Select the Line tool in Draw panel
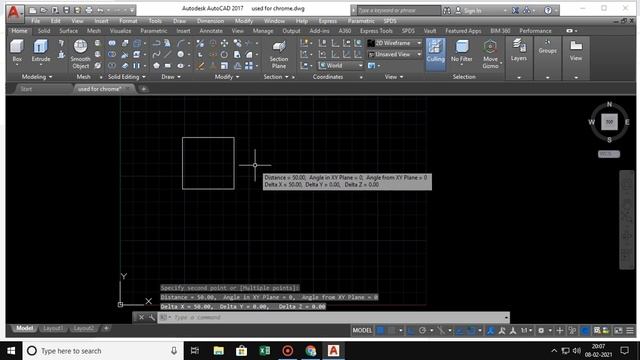 point(168,54)
